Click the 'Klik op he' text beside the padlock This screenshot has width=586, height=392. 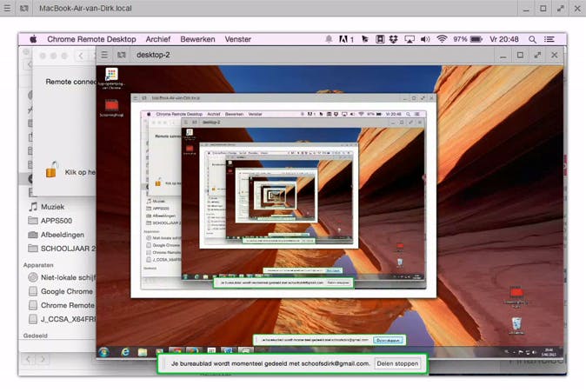[80, 172]
